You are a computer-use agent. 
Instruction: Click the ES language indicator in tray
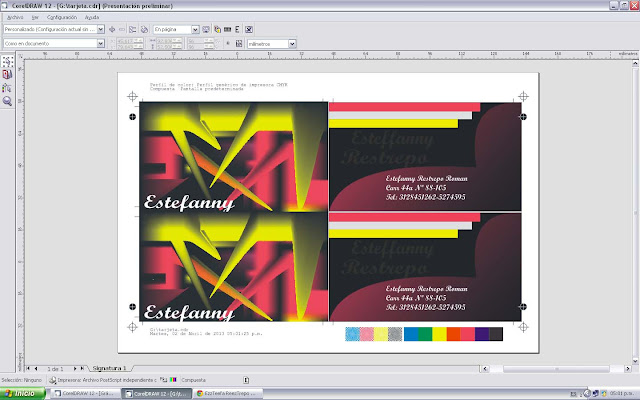pos(573,394)
